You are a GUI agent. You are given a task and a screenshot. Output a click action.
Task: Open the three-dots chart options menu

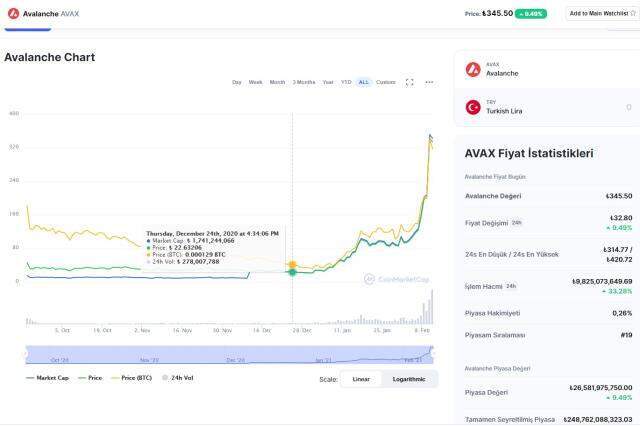click(429, 82)
